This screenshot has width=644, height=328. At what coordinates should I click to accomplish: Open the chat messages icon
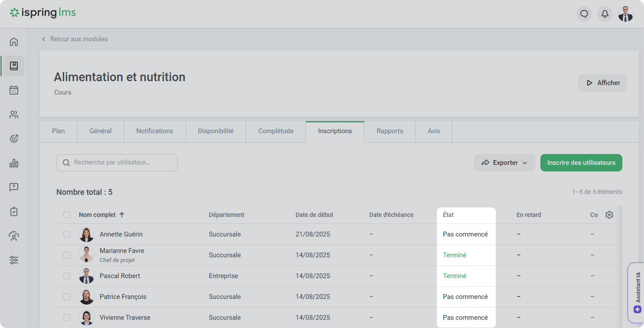tap(584, 14)
